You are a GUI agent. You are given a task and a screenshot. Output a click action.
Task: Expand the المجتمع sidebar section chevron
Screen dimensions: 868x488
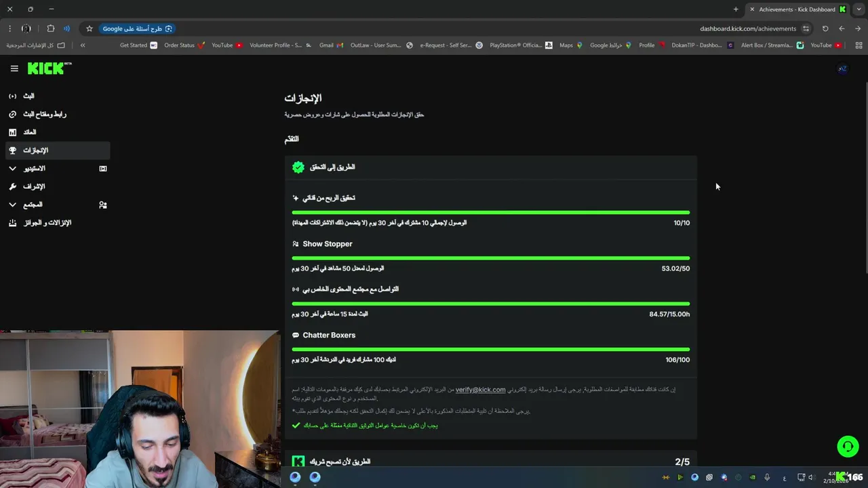point(12,205)
